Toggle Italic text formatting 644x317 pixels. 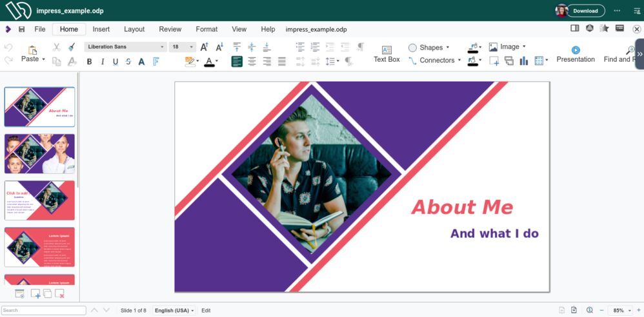[102, 62]
